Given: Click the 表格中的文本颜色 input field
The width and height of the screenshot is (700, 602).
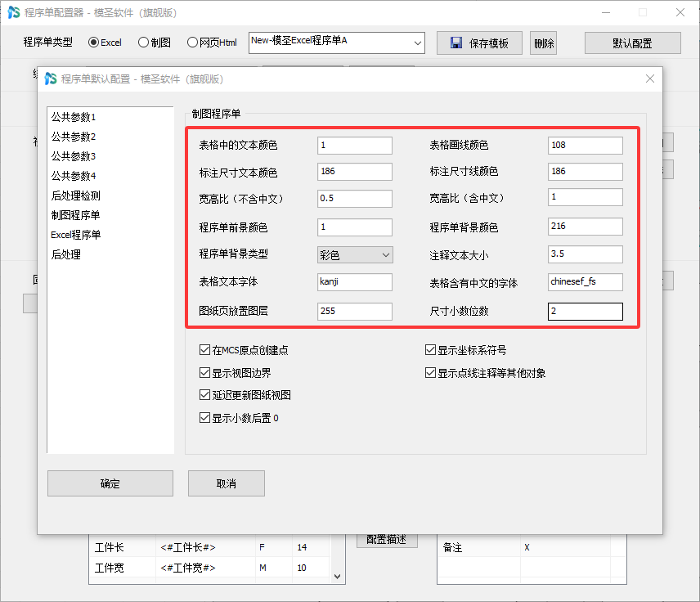Looking at the screenshot, I should coord(355,146).
